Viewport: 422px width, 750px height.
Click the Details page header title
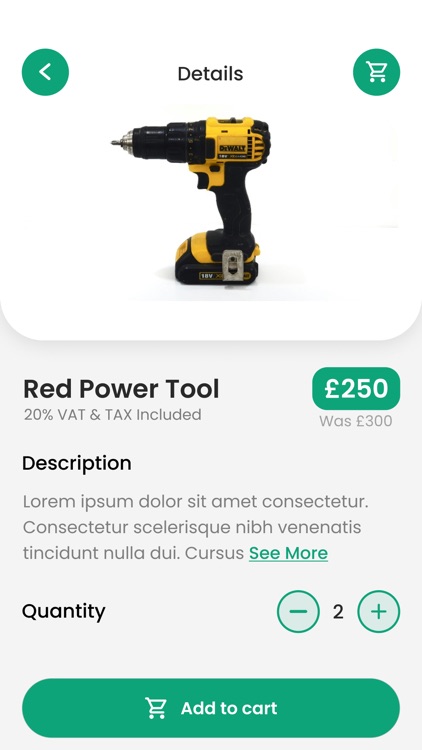(211, 74)
